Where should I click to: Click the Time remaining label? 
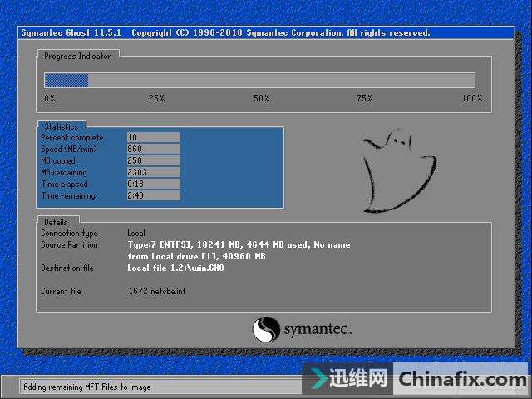click(68, 195)
